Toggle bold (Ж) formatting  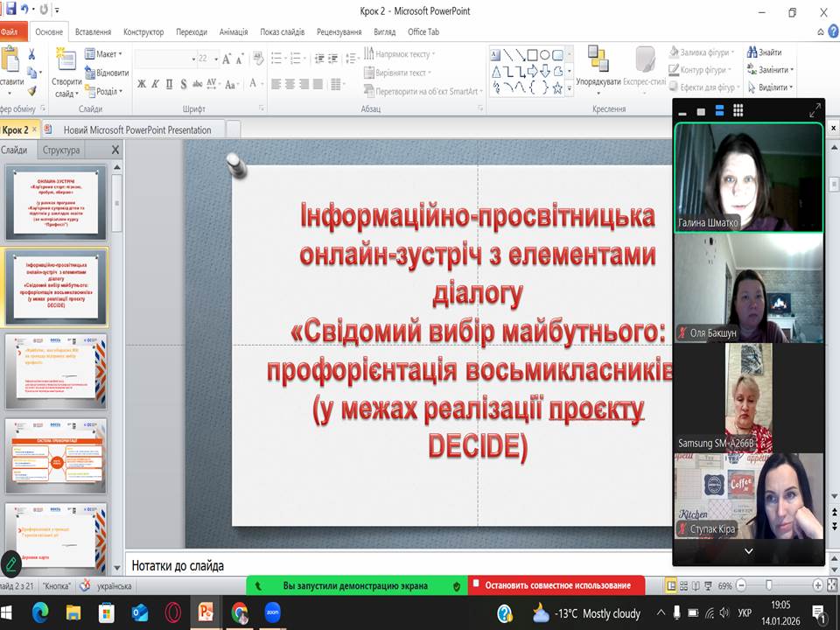(141, 84)
